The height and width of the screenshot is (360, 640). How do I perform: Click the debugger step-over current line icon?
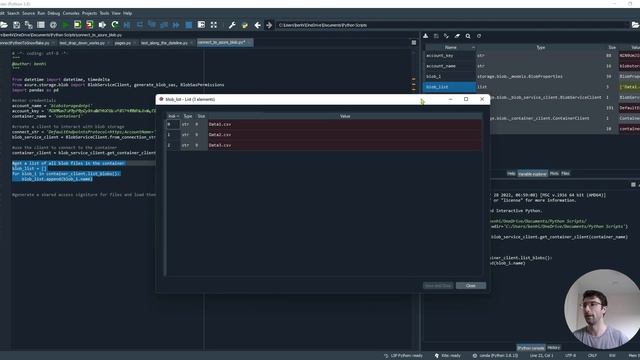coord(140,25)
